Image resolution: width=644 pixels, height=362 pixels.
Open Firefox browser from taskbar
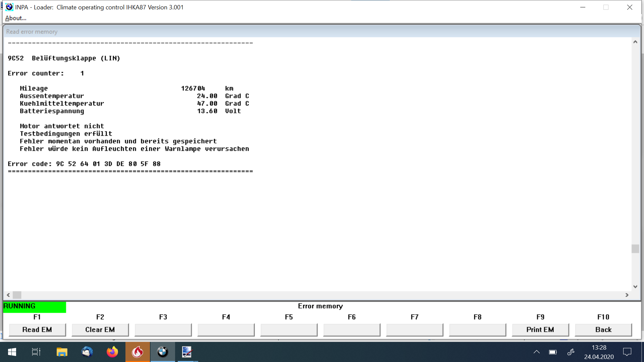click(x=112, y=352)
